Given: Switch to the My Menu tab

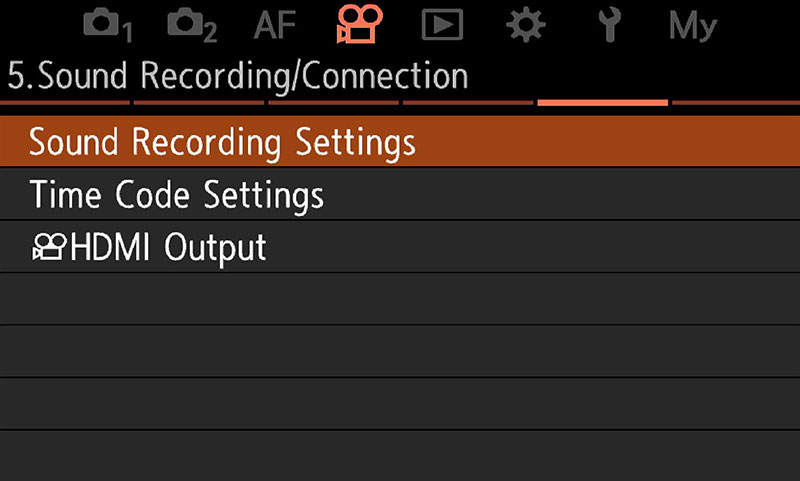Looking at the screenshot, I should tap(692, 26).
